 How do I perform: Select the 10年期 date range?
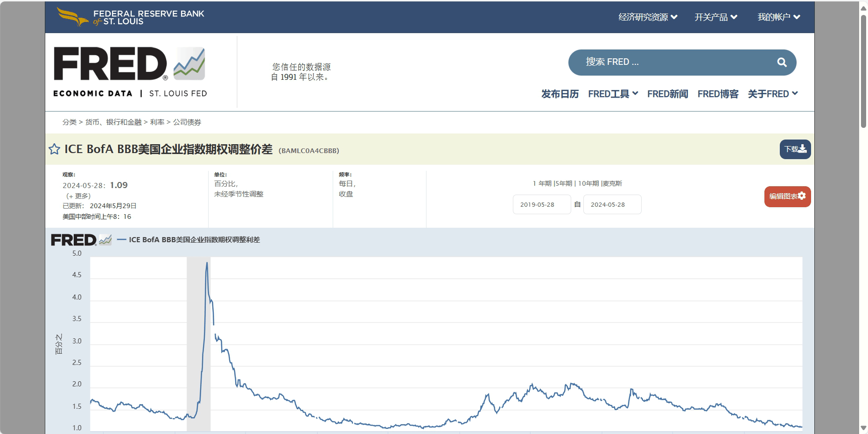pyautogui.click(x=588, y=183)
